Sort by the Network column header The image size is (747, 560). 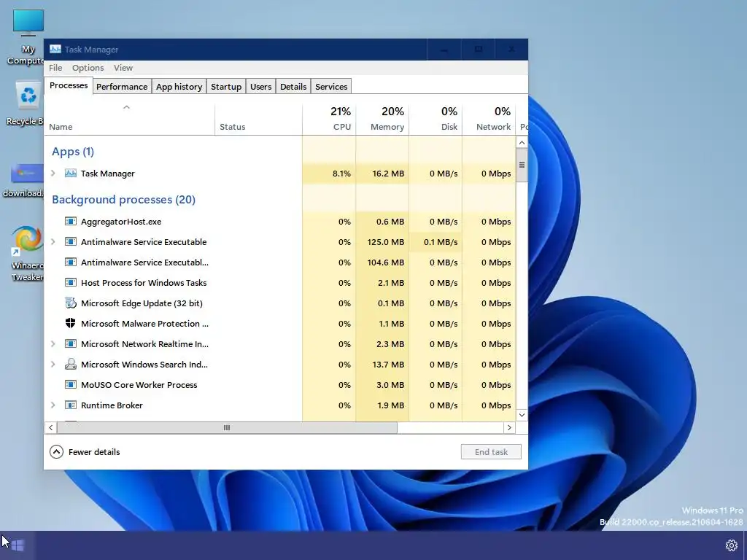[x=489, y=119]
